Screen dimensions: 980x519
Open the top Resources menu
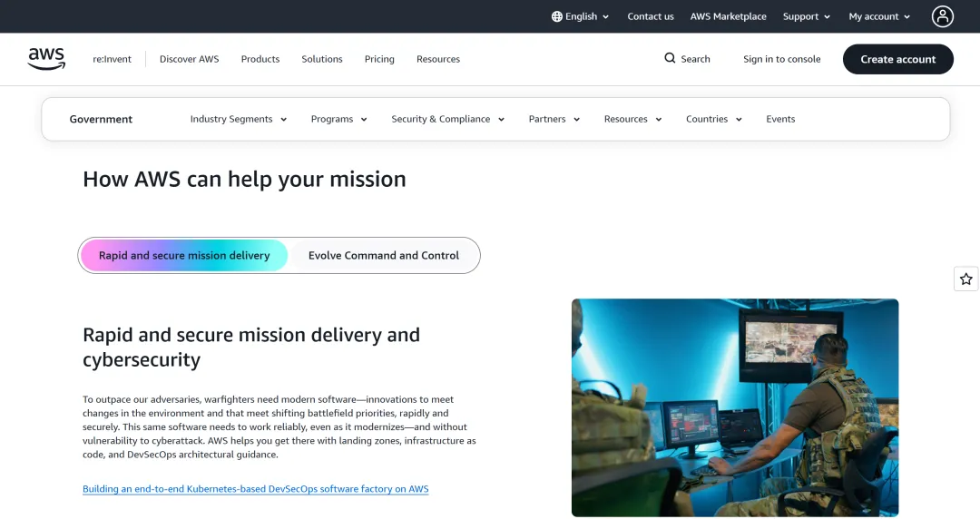(x=438, y=59)
